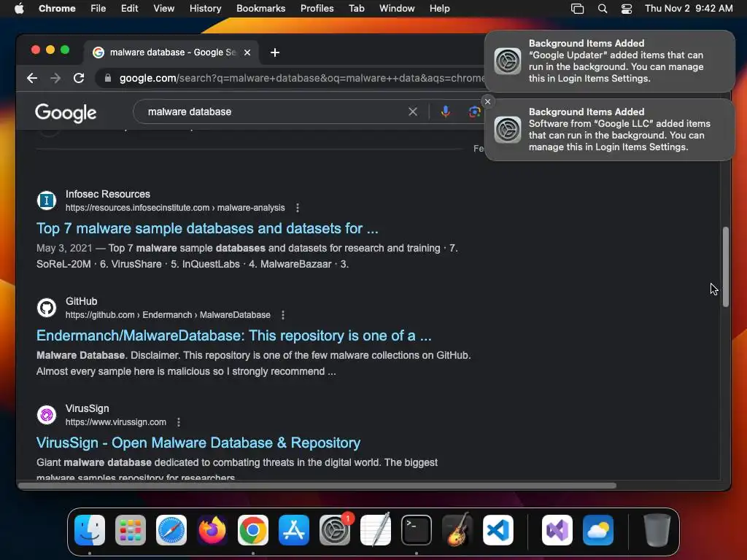This screenshot has height=560, width=747.
Task: Open Terminal from the Dock
Action: click(417, 530)
